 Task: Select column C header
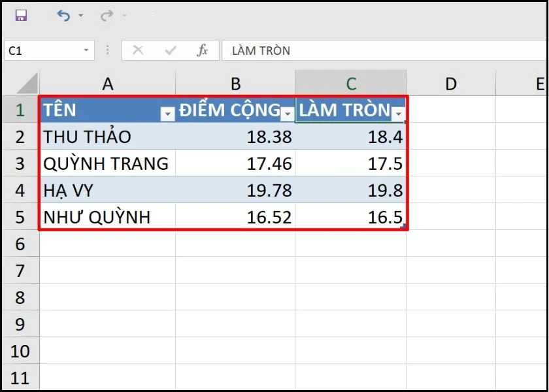(351, 84)
